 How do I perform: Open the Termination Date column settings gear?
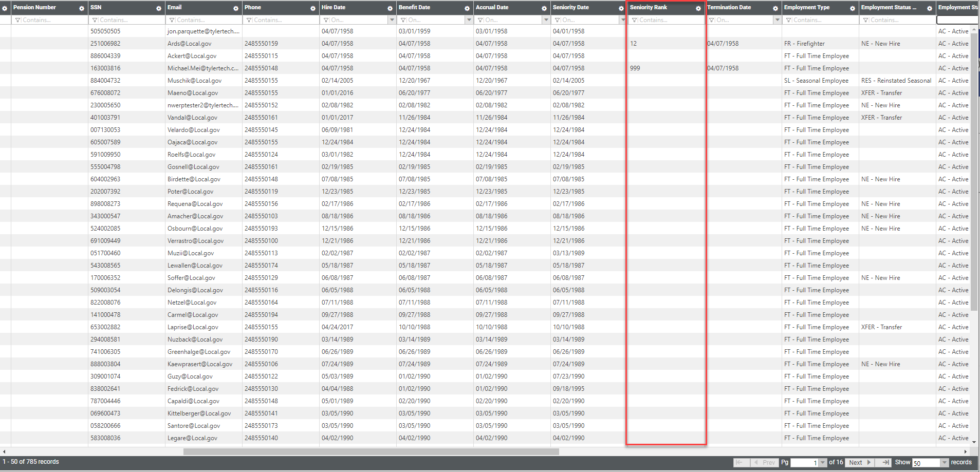775,8
